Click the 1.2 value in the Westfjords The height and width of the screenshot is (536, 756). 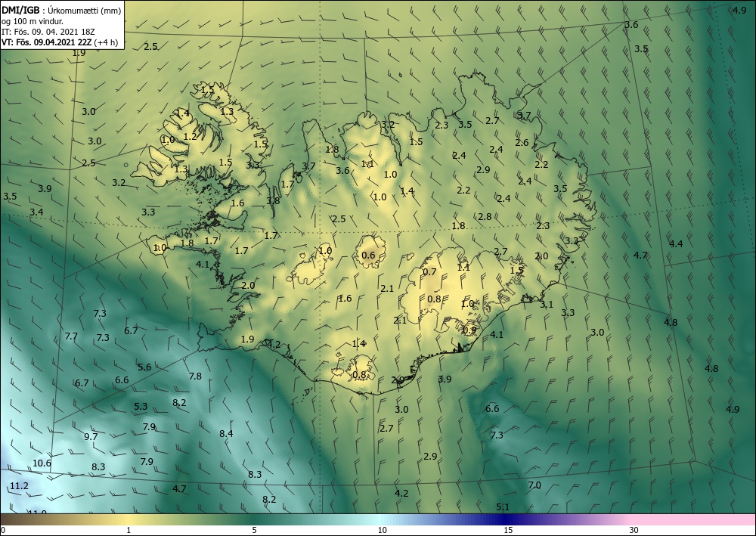point(190,136)
